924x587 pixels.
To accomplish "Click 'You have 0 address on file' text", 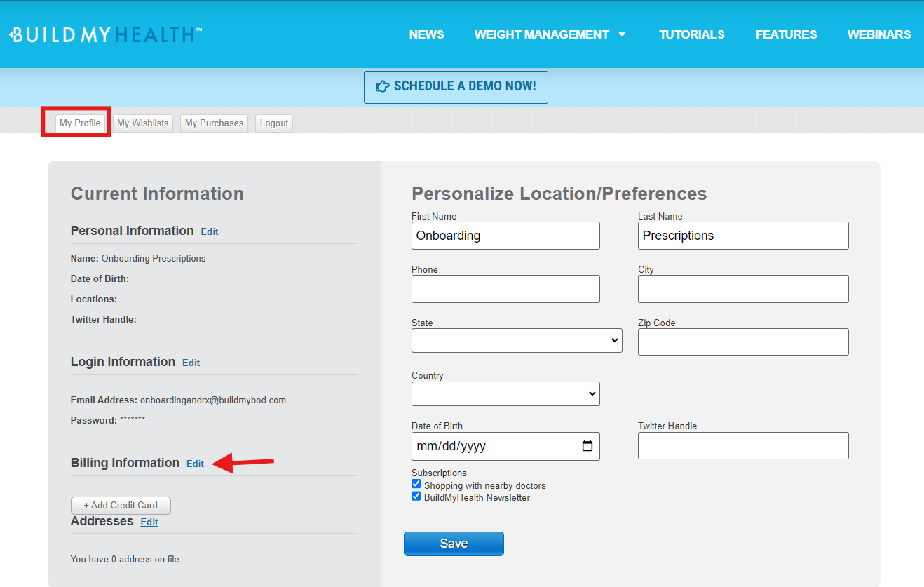I will (125, 559).
